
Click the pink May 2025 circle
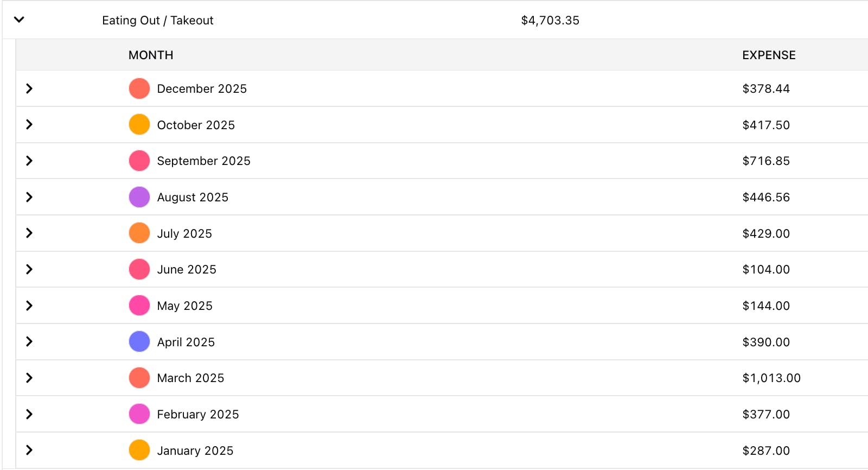(x=139, y=306)
